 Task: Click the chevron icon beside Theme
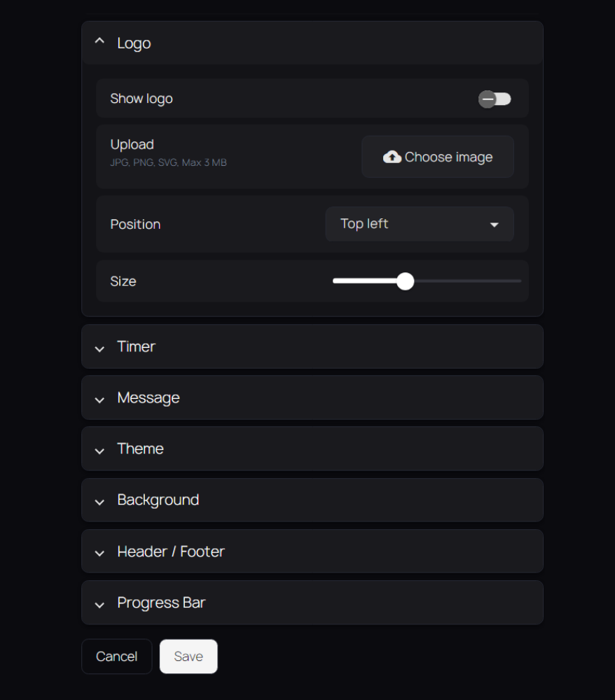(x=99, y=450)
